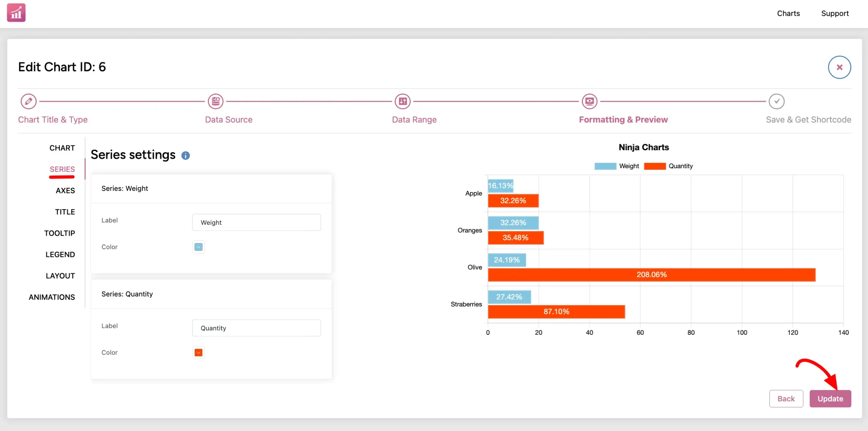Screen dimensions: 868x431
Task: Open the TITLE settings tab
Action: click(65, 212)
